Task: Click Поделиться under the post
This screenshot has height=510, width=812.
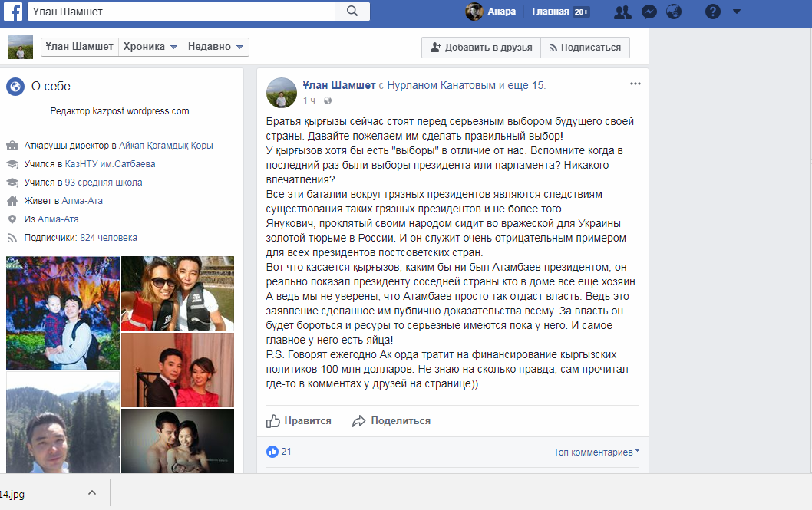Action: (391, 421)
